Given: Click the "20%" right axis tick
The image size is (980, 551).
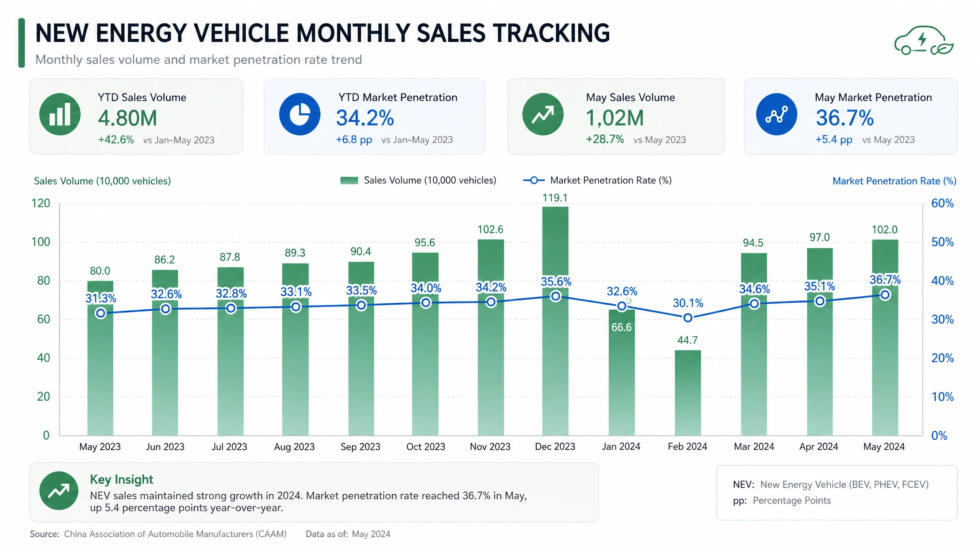Looking at the screenshot, I should (x=942, y=358).
